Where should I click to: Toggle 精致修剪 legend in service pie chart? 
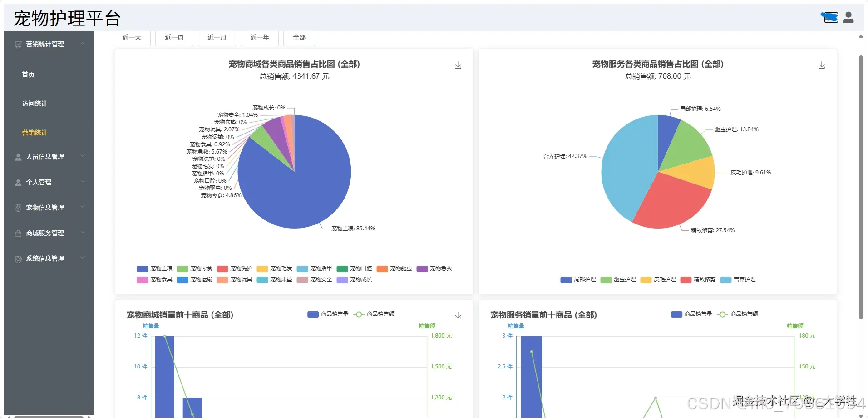click(x=698, y=279)
